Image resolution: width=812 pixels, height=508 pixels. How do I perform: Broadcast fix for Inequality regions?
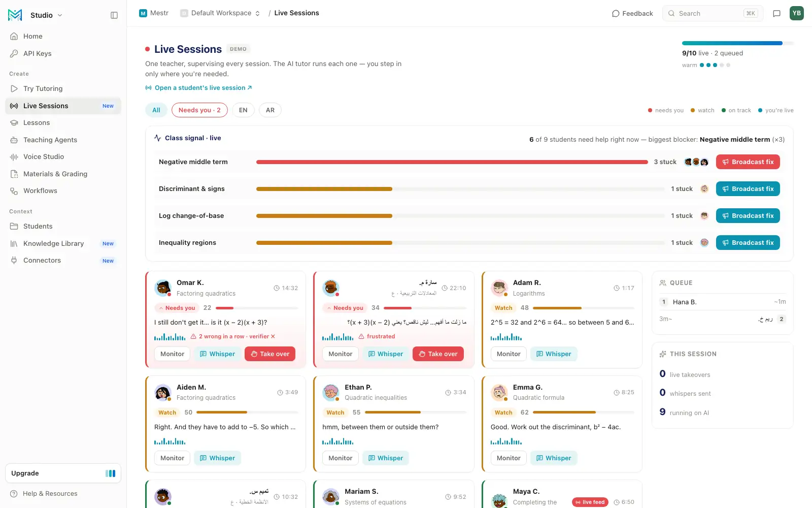tap(748, 243)
